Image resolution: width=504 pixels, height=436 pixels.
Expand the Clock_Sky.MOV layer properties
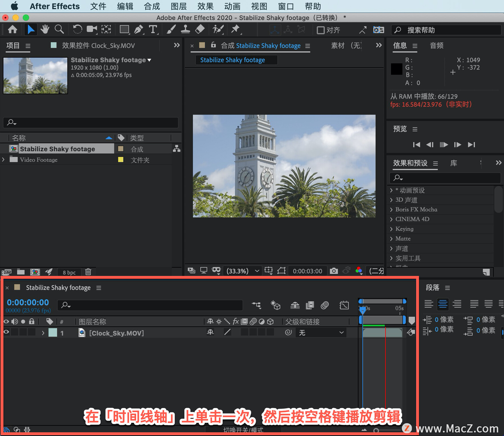coord(43,333)
